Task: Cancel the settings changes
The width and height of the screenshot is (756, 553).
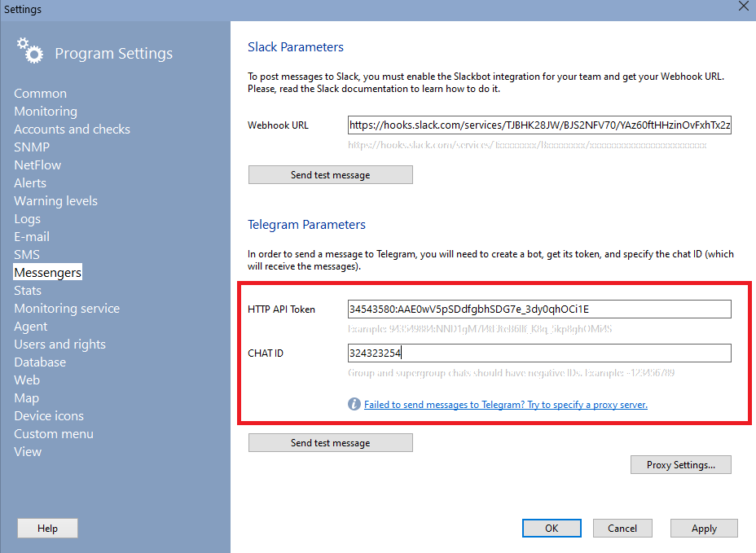Action: point(622,528)
